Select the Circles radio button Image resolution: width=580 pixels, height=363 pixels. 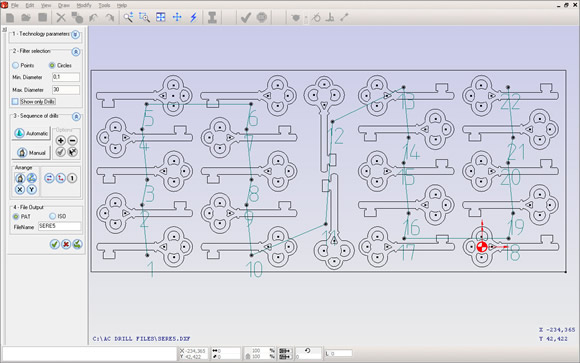tap(52, 65)
